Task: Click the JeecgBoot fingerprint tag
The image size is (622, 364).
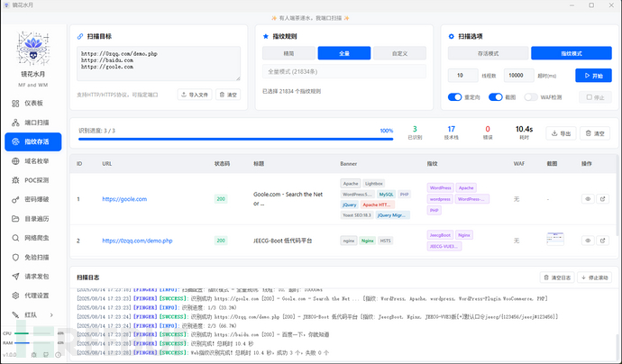Action: click(440, 235)
